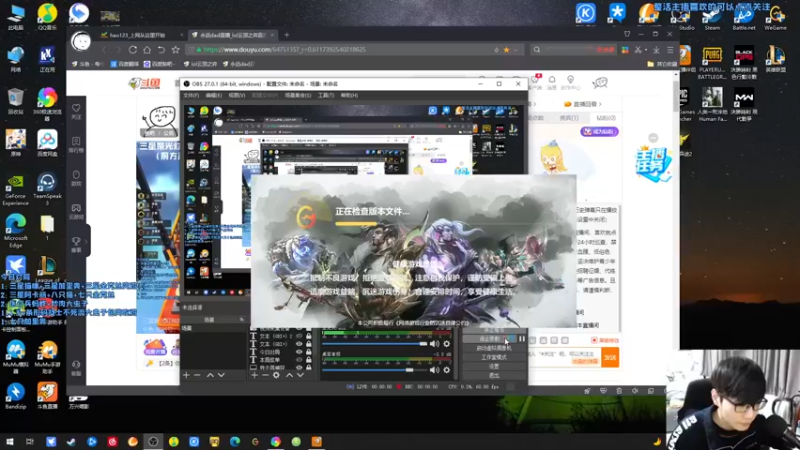The width and height of the screenshot is (800, 450).
Task: Move the selected scene up with the scenes up arrow
Action: click(210, 375)
